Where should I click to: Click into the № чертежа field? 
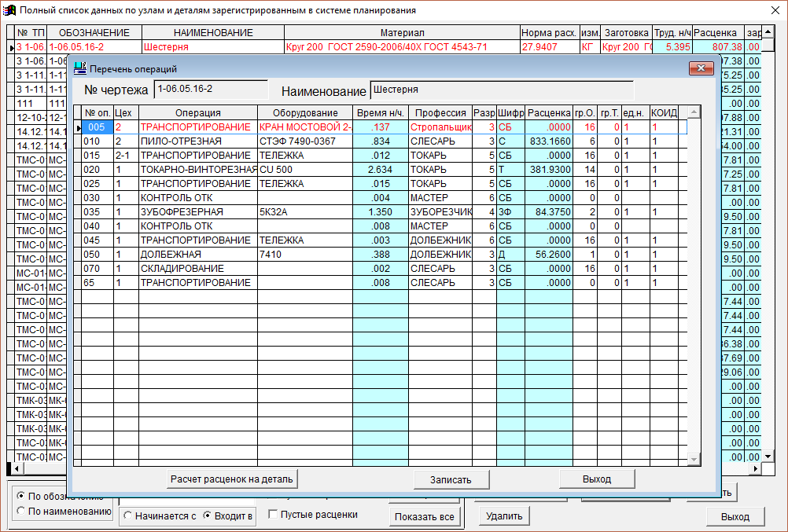tap(210, 90)
